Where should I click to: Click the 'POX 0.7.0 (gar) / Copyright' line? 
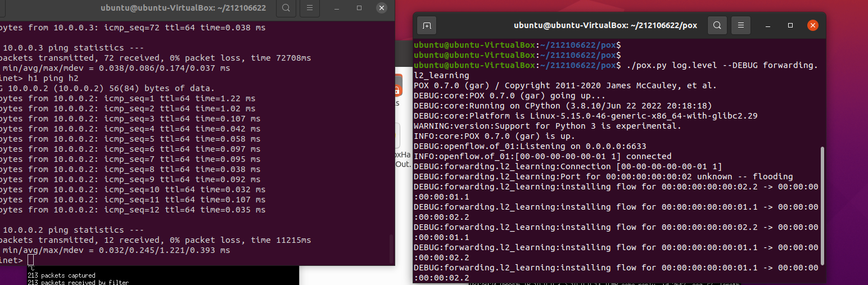[565, 85]
